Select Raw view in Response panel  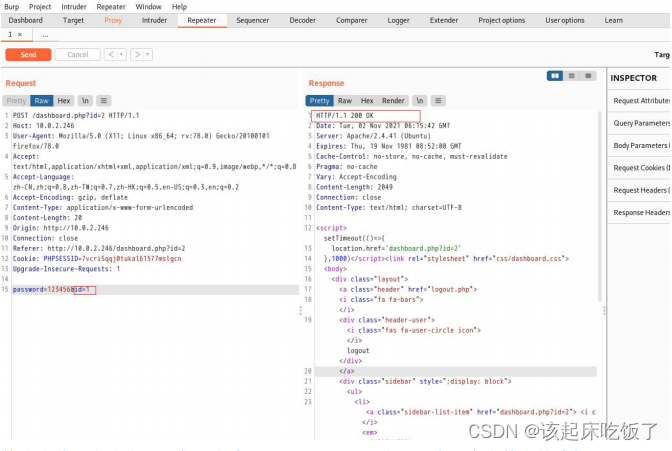(345, 101)
